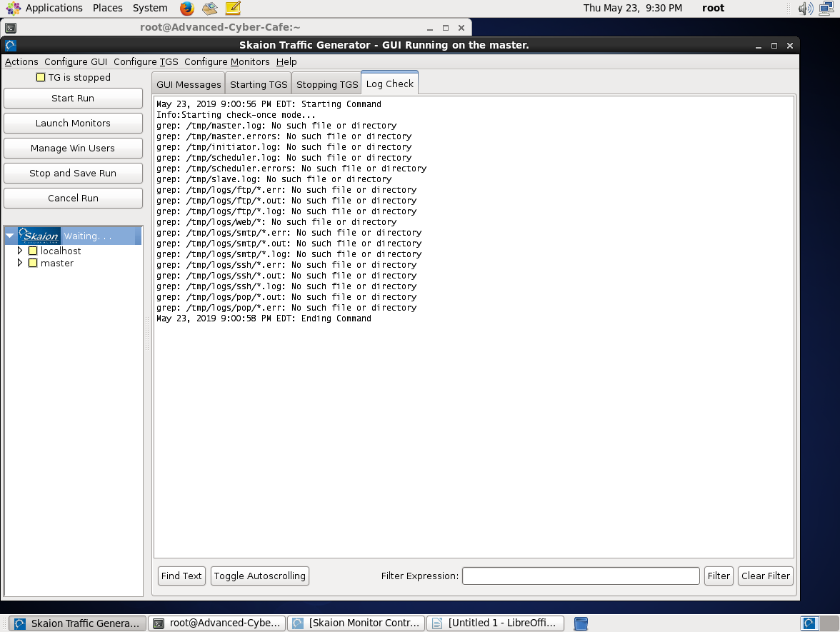The width and height of the screenshot is (840, 632).
Task: Open the note-taking app icon in top panel
Action: coord(233,8)
